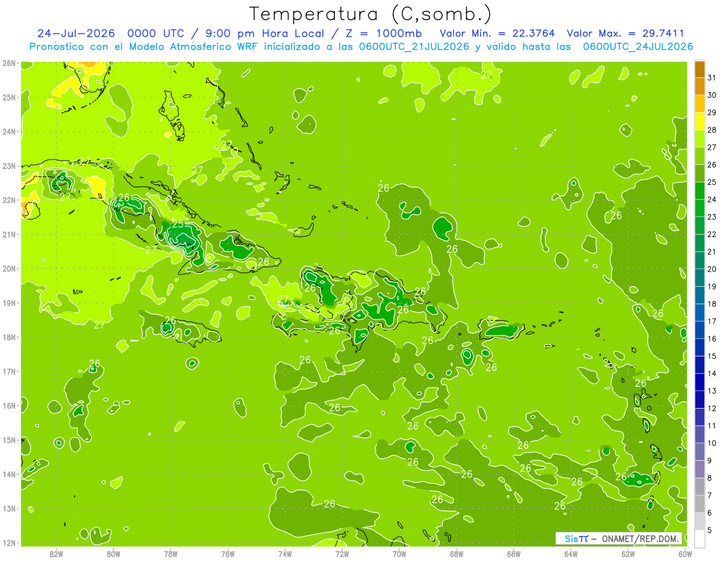This screenshot has height=562, width=728.
Task: Click the legend value "31"
Action: coord(712,78)
